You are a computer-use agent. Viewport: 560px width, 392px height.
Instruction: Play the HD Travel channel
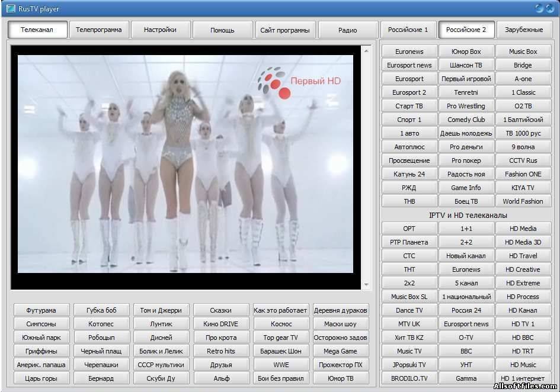(x=523, y=256)
